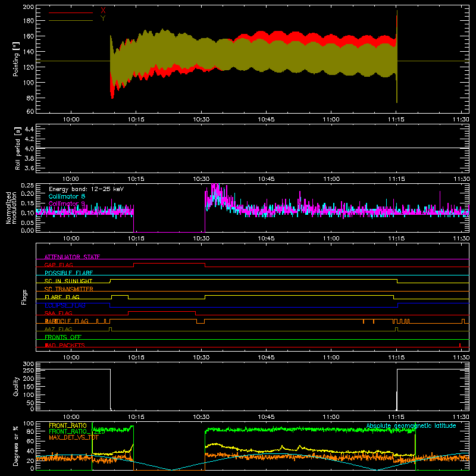Click the 10:15 label under Quality plot
This screenshot has width=476, height=476.
[136, 417]
